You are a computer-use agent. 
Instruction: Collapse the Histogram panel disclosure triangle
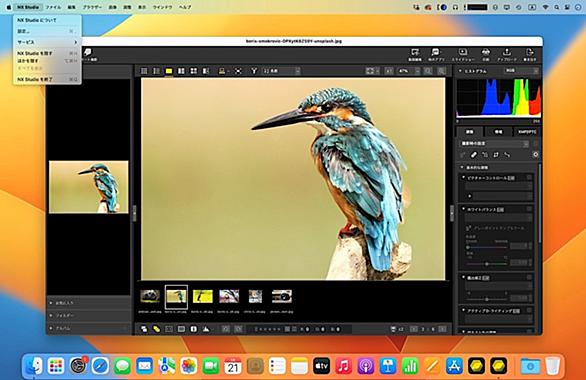[x=460, y=71]
